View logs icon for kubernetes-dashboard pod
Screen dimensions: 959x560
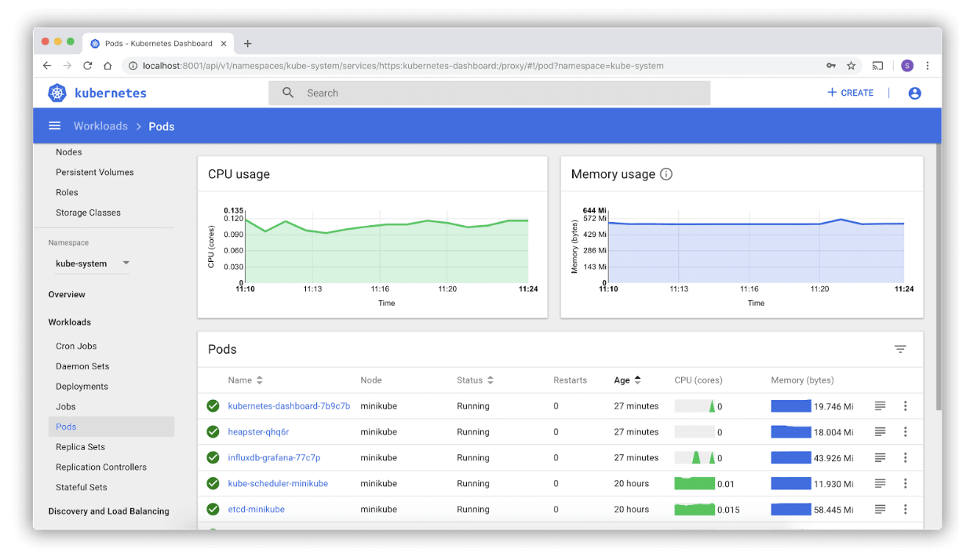coord(881,406)
